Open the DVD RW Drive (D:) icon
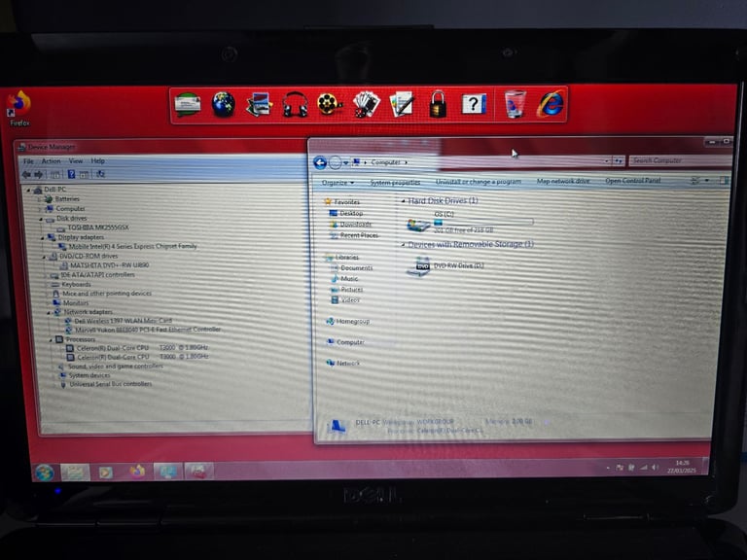This screenshot has height=560, width=747. [418, 266]
